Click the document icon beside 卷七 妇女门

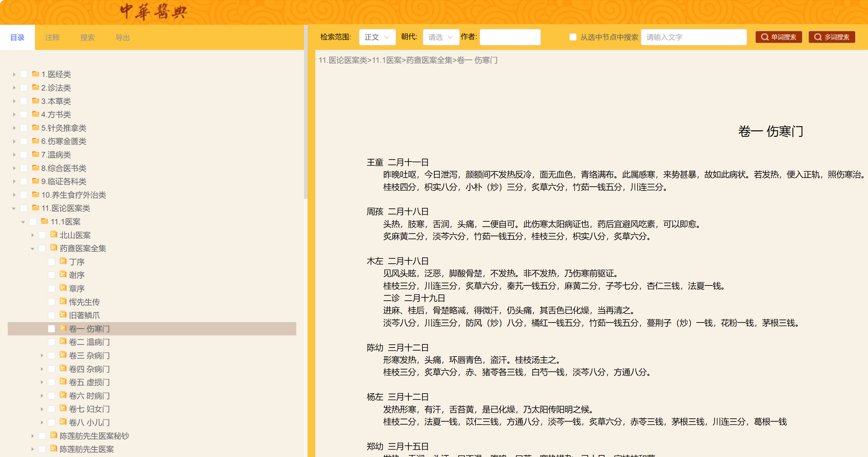coord(63,408)
